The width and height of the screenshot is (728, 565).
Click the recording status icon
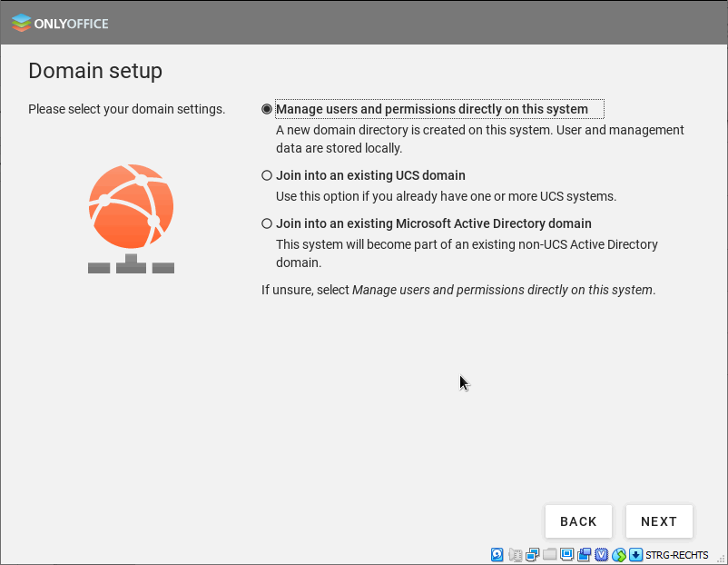coord(585,555)
